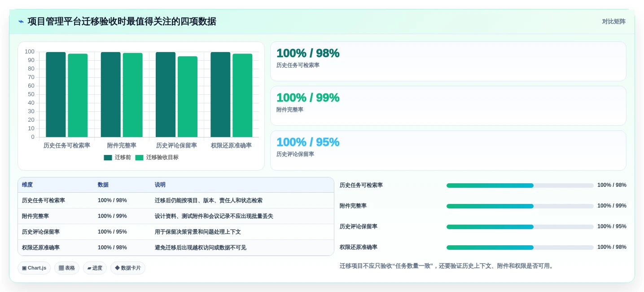Screen dimensions: 644x292
Task: Click 100% / 95% value after 历史评论保留率 progress bar
Action: click(612, 226)
